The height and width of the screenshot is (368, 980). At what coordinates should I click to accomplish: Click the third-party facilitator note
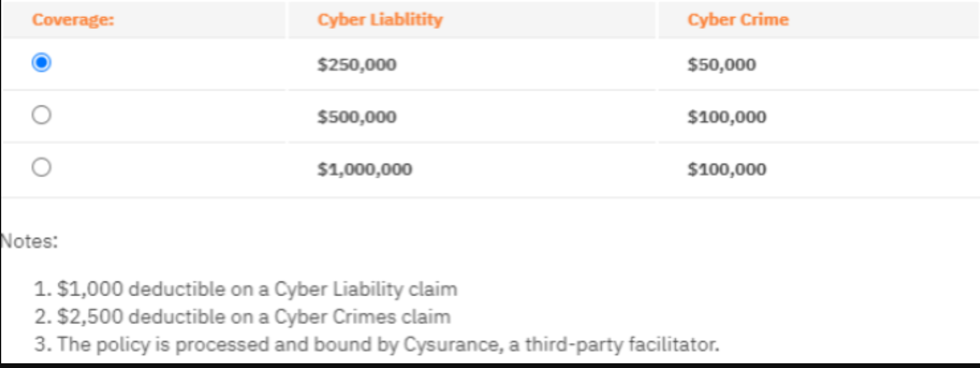coord(376,344)
